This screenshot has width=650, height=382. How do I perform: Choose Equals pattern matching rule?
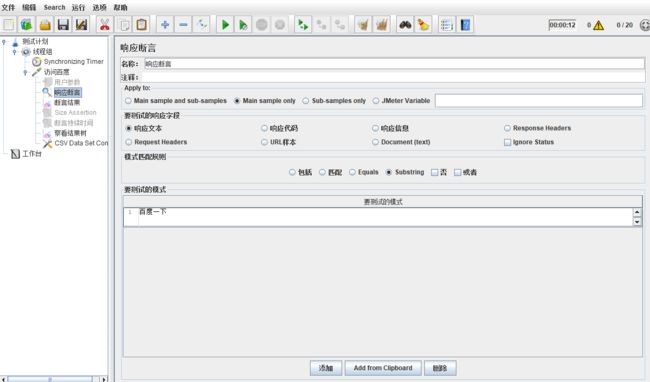pos(352,172)
